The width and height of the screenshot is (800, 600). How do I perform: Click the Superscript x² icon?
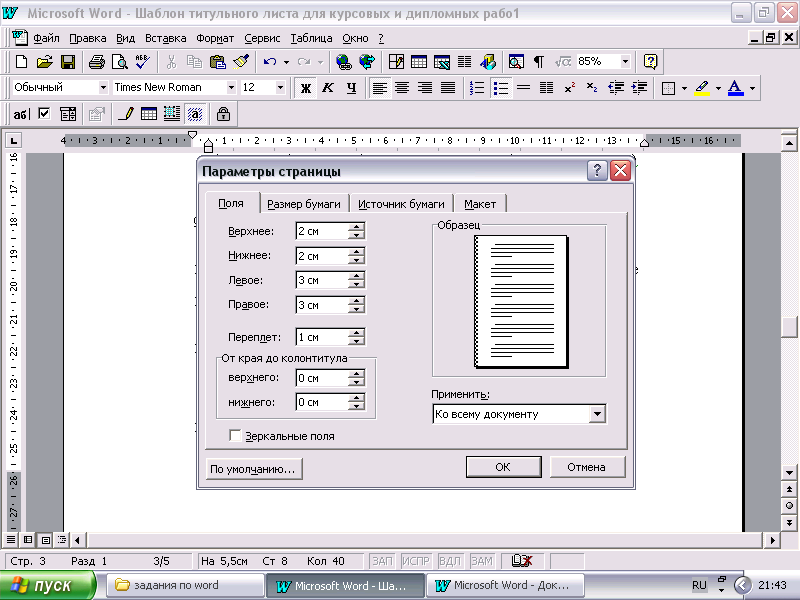tap(569, 88)
